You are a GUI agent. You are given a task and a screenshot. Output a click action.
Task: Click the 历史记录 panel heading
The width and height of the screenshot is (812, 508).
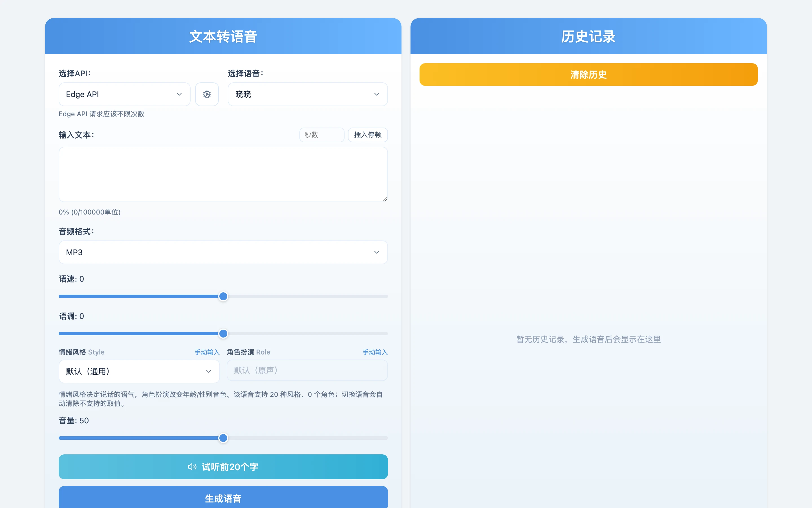pos(588,36)
